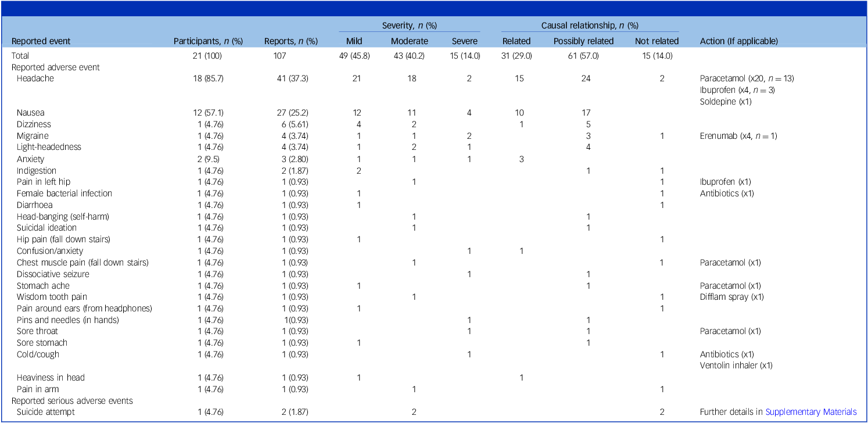Click the 'Moderate' column header
Screen dimensions: 868x423
(409, 41)
